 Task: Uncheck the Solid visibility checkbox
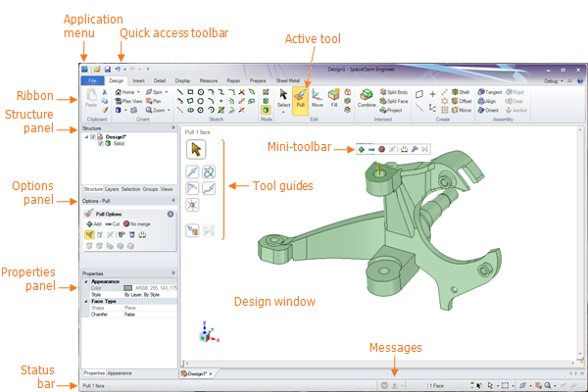click(102, 144)
